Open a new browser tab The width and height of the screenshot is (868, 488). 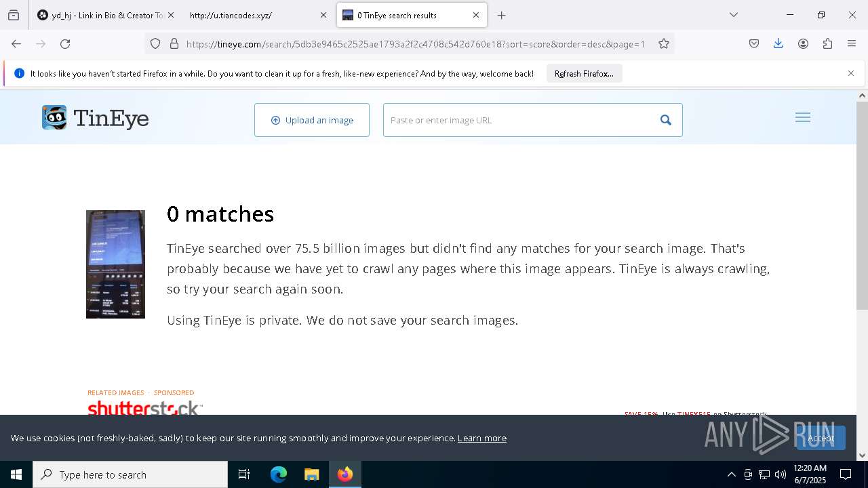tap(502, 15)
